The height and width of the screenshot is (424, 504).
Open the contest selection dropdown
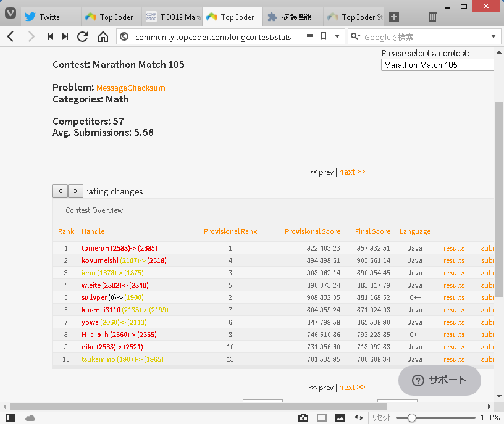click(x=438, y=65)
